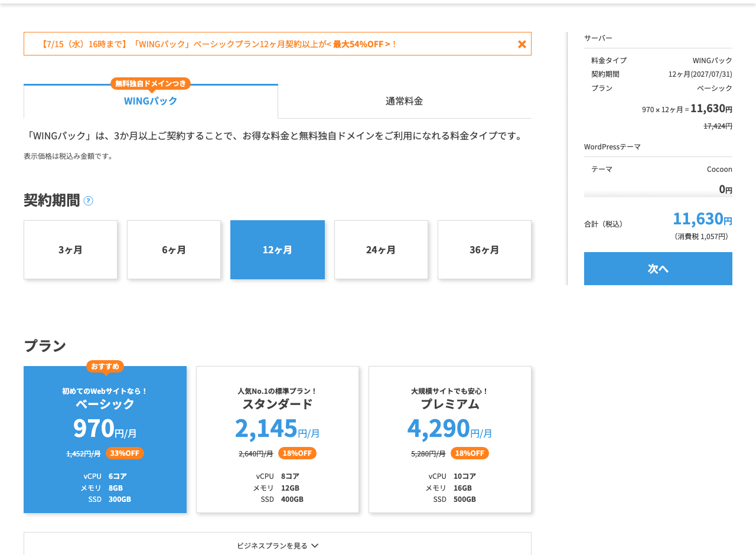Click the help icon next to 契約期間
This screenshot has height=555, width=756.
(x=88, y=201)
